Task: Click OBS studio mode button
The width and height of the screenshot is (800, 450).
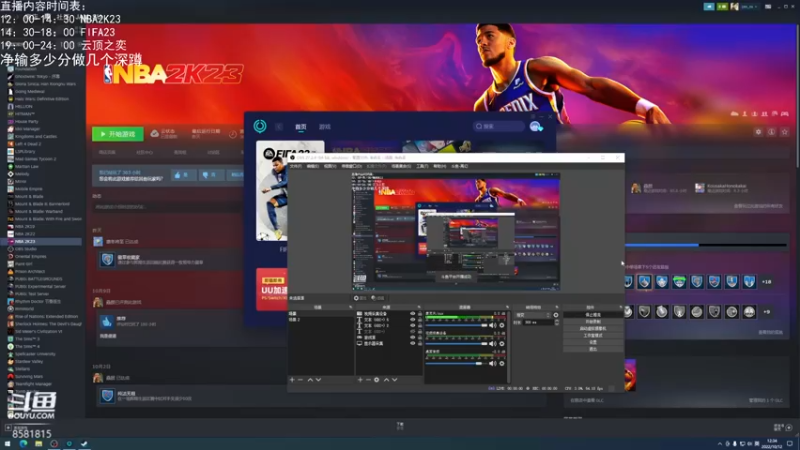Action: pyautogui.click(x=593, y=335)
